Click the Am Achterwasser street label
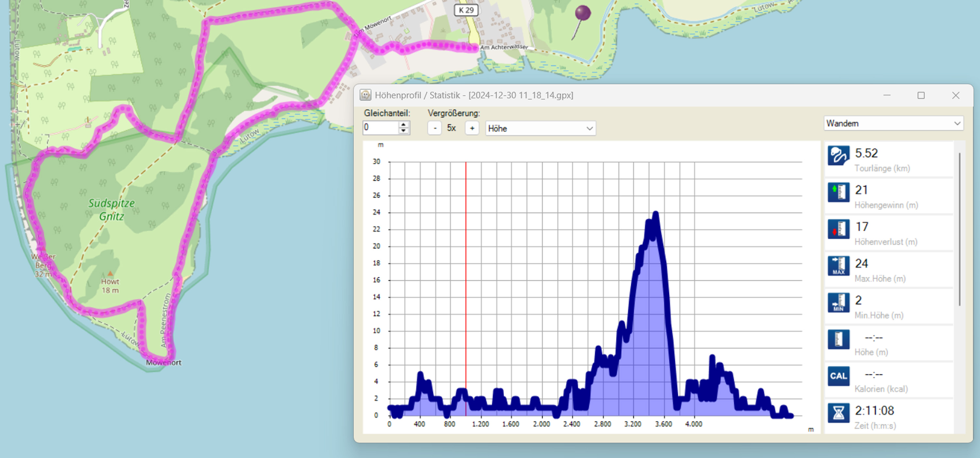980x458 pixels. (504, 47)
